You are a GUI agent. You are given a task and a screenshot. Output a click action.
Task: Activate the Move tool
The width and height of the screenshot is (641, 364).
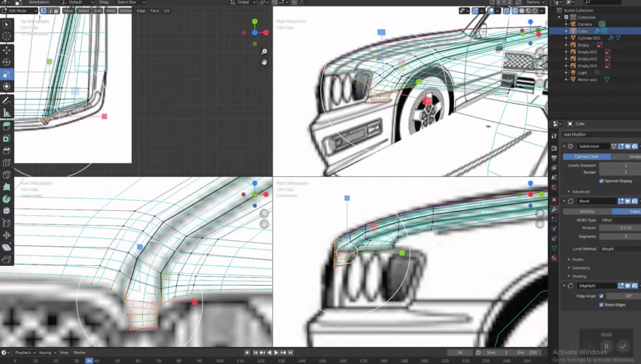(x=6, y=50)
